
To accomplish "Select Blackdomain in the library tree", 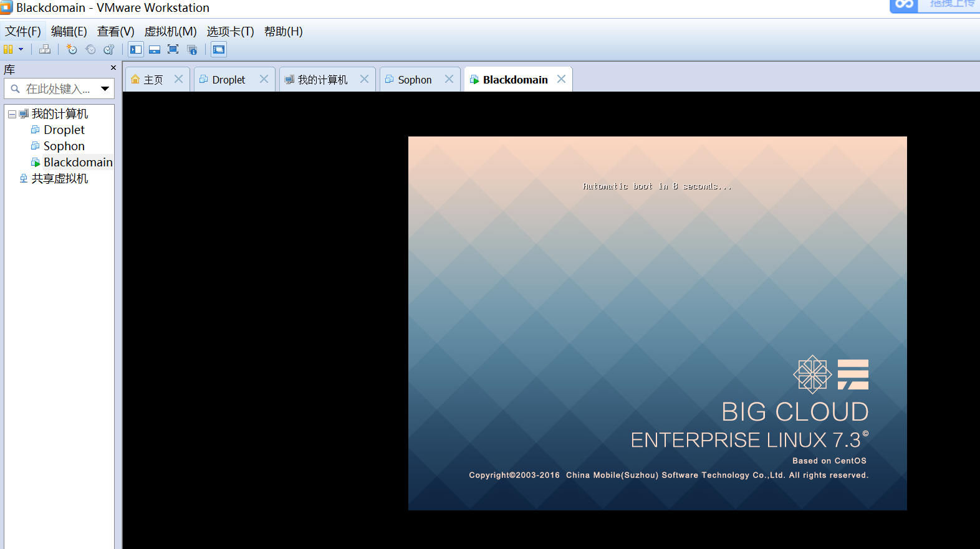I will [x=78, y=163].
